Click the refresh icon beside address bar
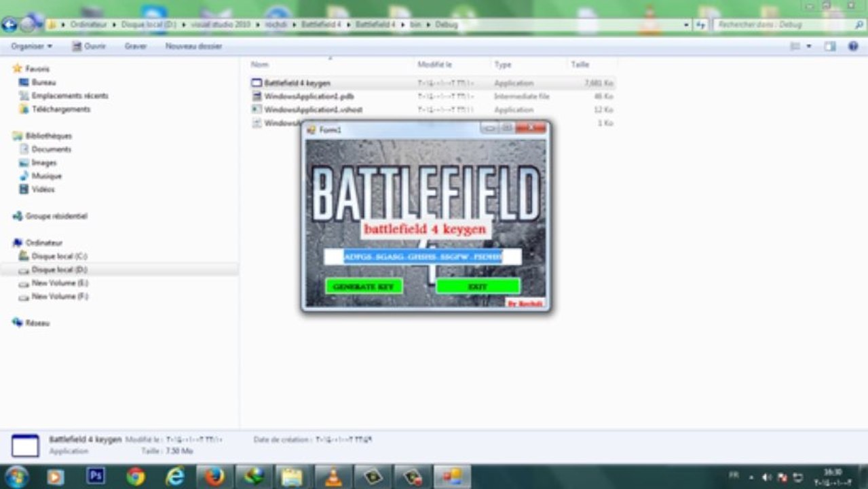This screenshot has height=489, width=868. tap(701, 24)
